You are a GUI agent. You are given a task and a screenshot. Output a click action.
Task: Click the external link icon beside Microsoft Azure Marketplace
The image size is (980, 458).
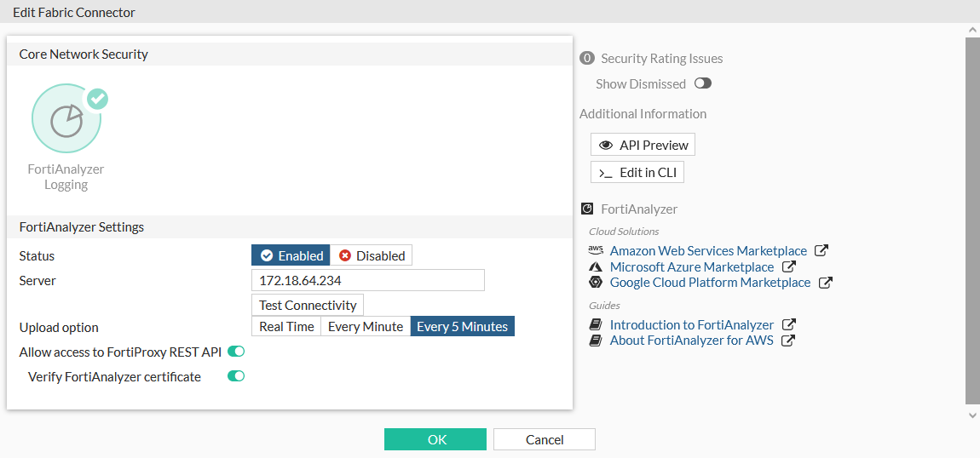(x=789, y=267)
